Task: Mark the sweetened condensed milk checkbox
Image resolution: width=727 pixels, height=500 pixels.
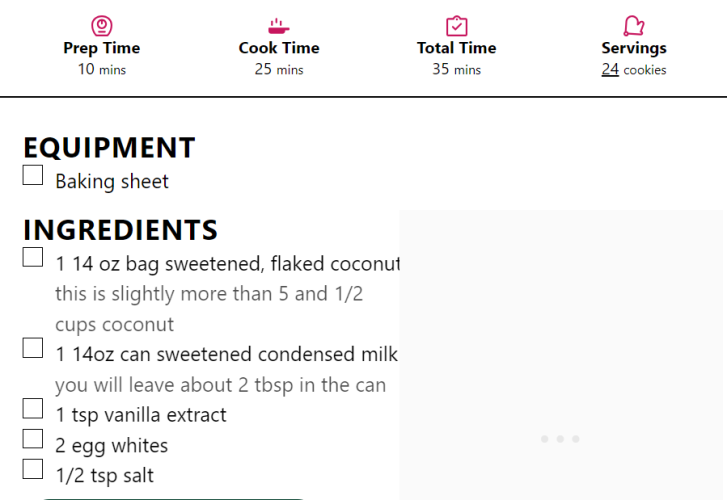Action: pyautogui.click(x=33, y=348)
